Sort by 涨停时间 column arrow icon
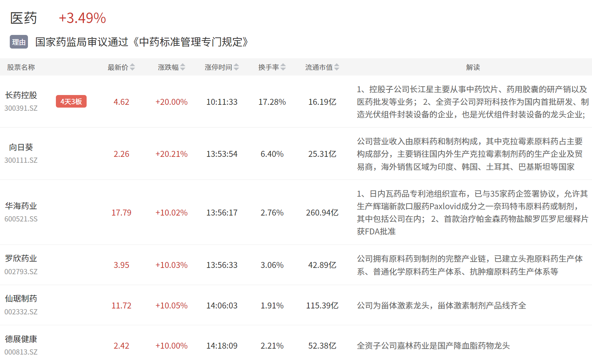 [236, 67]
